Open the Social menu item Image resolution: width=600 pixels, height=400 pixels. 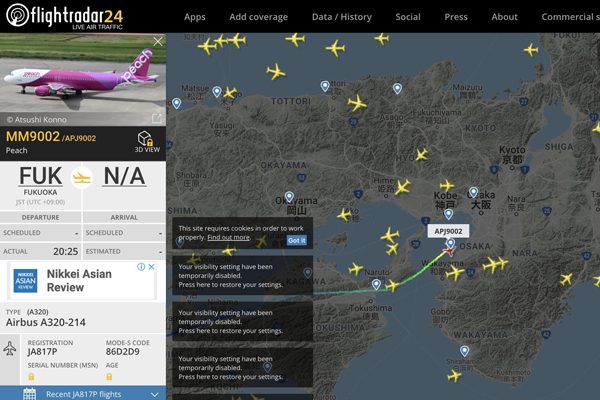click(x=408, y=17)
